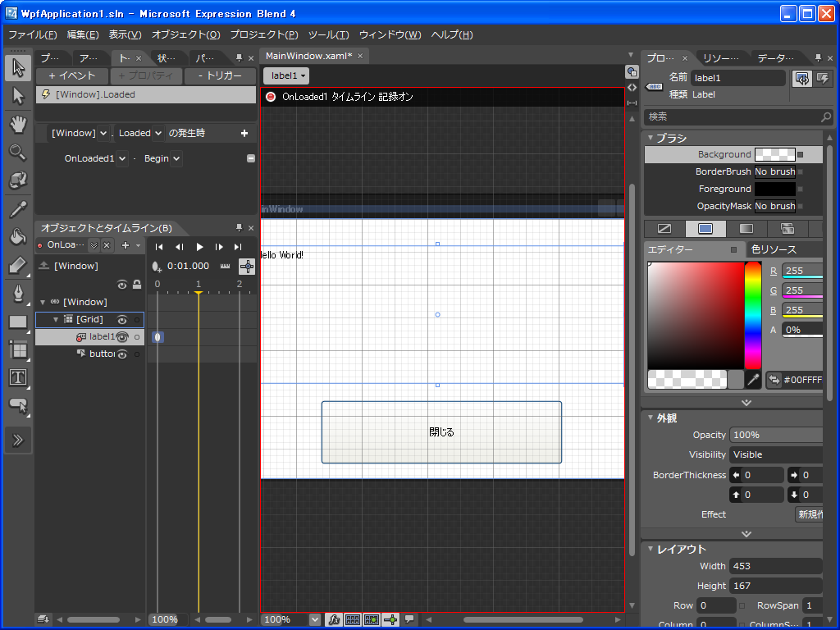Select the Grid layout panel tool

click(x=18, y=349)
